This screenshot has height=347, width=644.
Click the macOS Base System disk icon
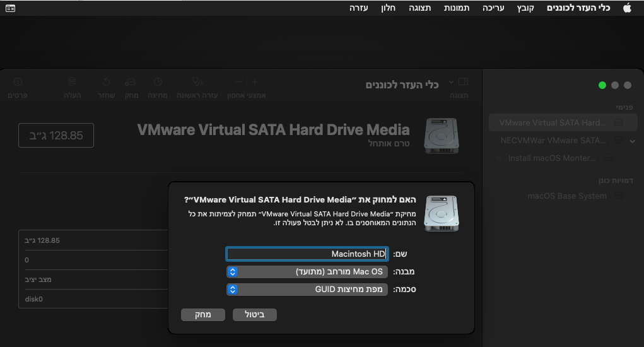pos(619,196)
